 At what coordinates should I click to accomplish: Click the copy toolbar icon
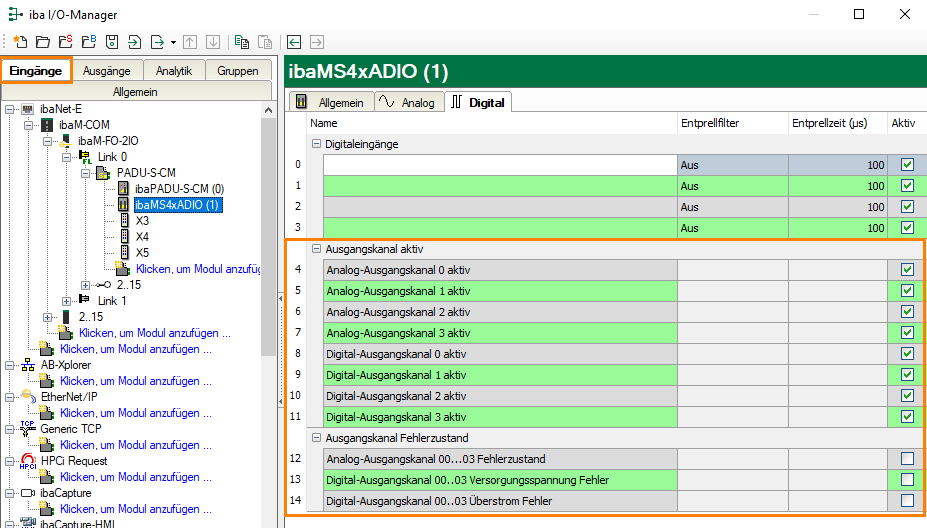242,42
